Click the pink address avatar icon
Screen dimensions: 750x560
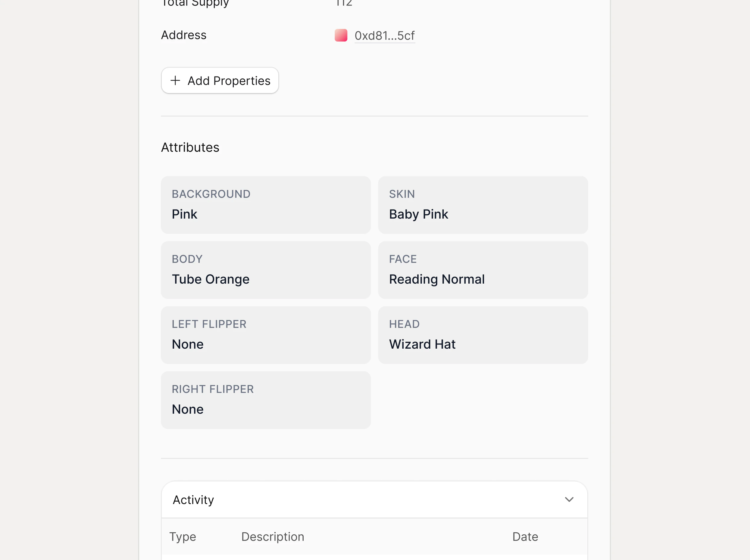coord(341,35)
